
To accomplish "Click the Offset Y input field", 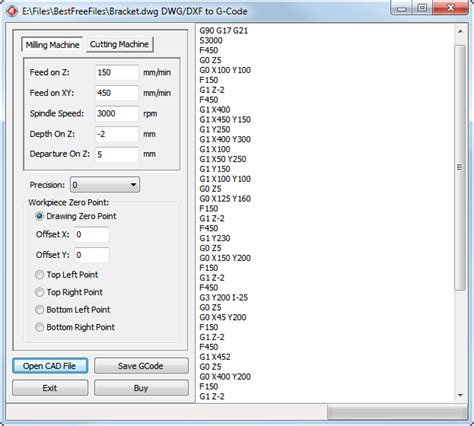I will pos(92,255).
